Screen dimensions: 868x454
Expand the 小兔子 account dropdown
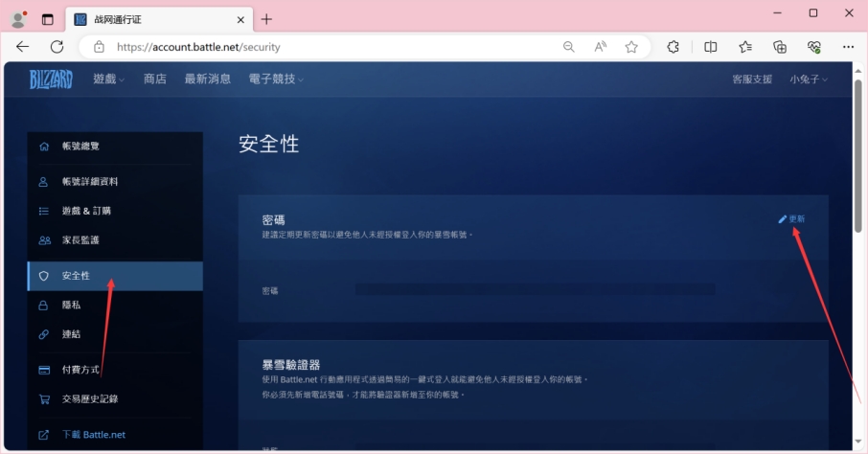click(809, 79)
